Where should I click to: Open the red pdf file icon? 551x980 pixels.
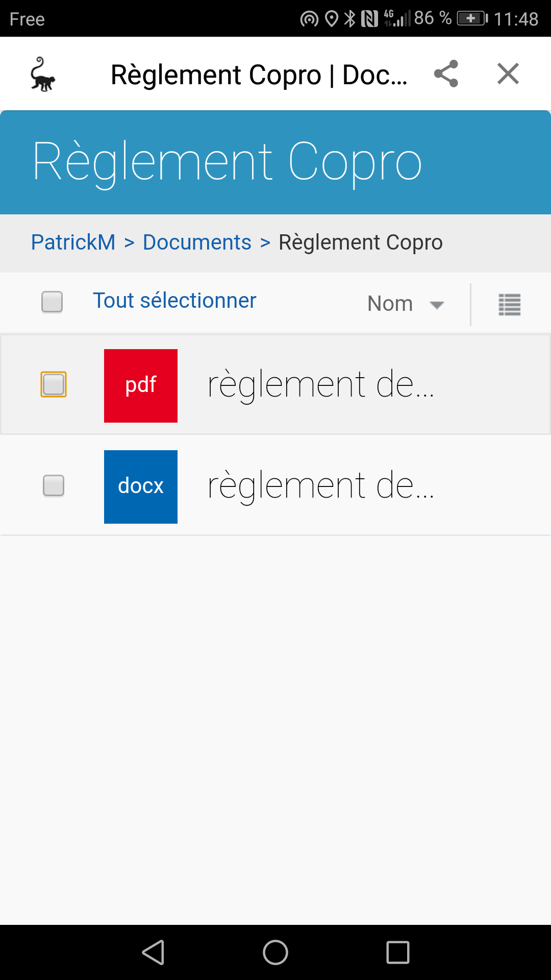click(x=141, y=386)
